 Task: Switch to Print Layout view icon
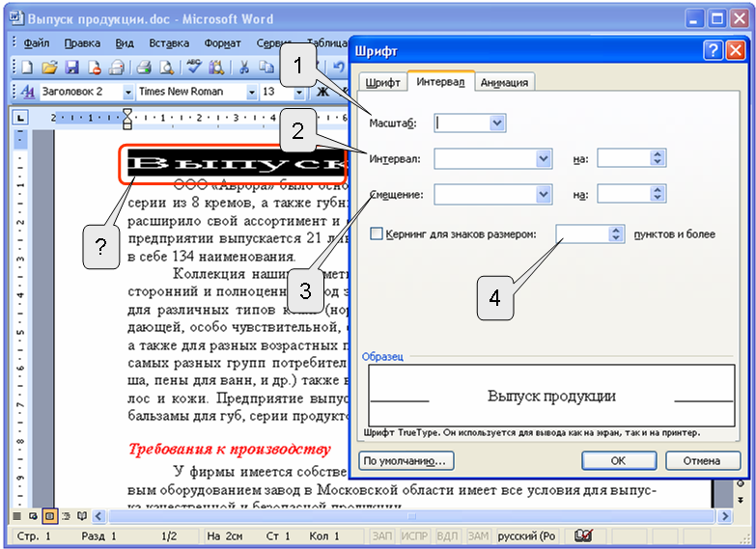click(x=49, y=516)
